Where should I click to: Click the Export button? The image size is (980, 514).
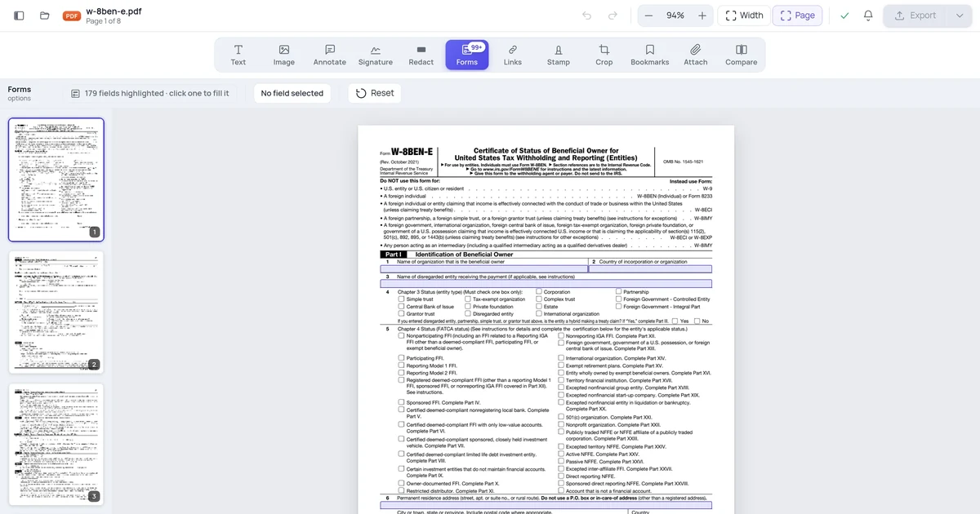915,16
